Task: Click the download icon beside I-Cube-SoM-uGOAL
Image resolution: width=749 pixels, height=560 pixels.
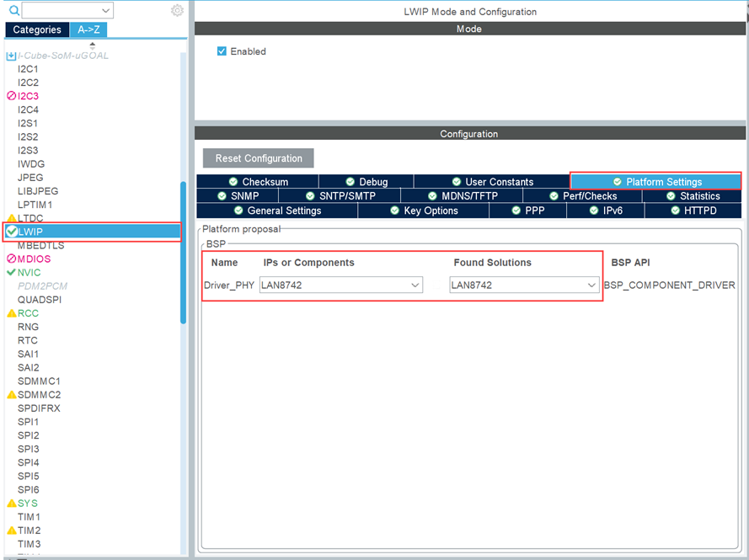Action: [x=11, y=56]
